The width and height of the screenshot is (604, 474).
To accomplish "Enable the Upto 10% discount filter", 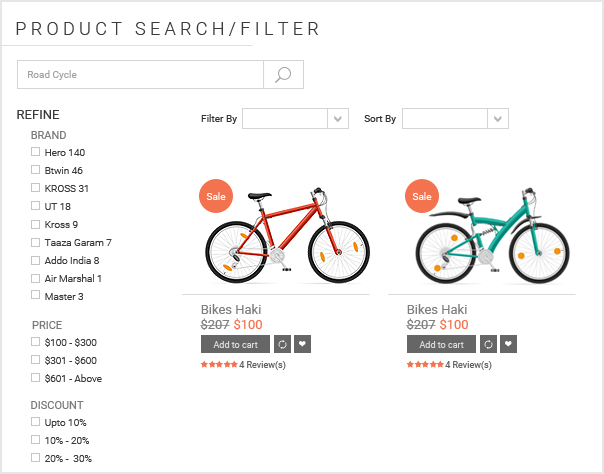I will point(36,422).
